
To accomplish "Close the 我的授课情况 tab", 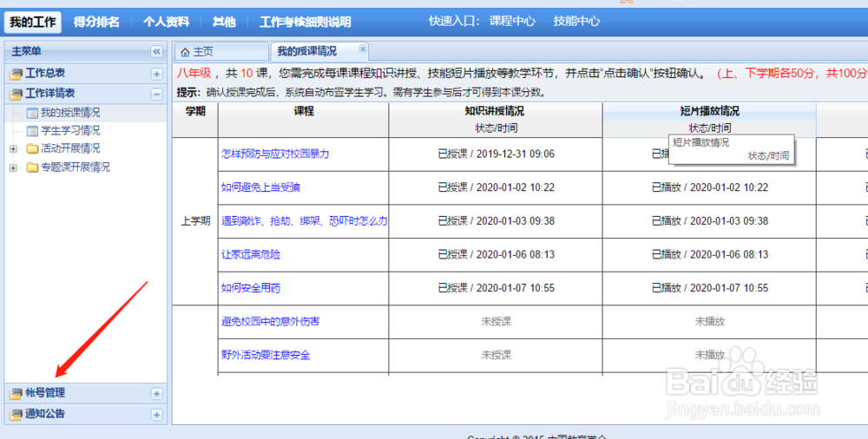I will click(363, 49).
